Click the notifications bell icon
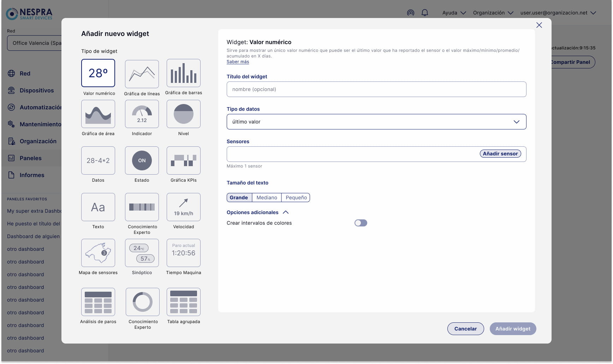 pyautogui.click(x=425, y=13)
